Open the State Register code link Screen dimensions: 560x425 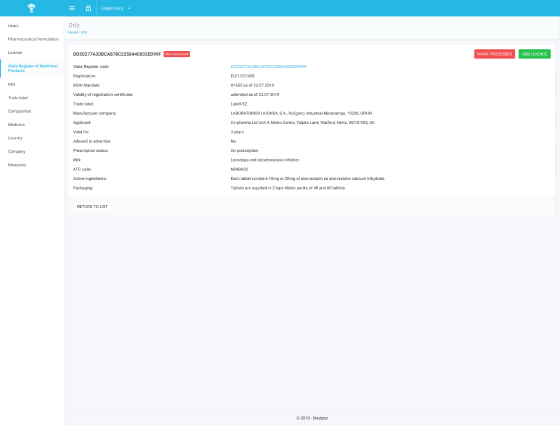coord(269,66)
